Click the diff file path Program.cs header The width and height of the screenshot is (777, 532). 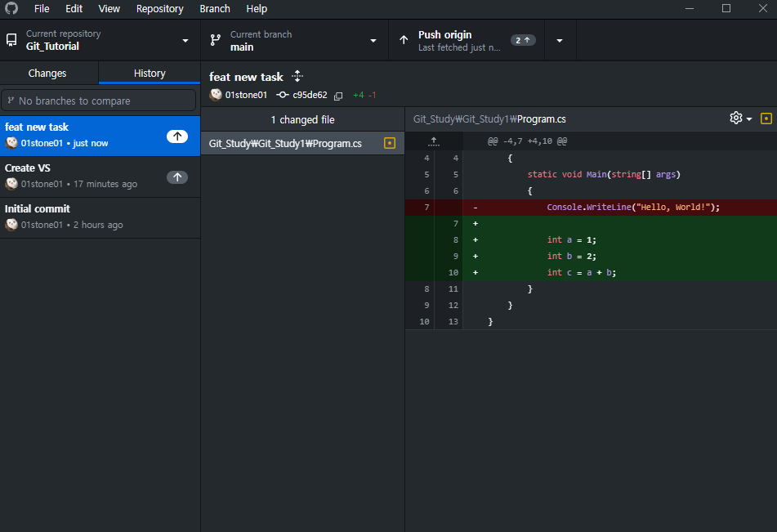point(489,119)
